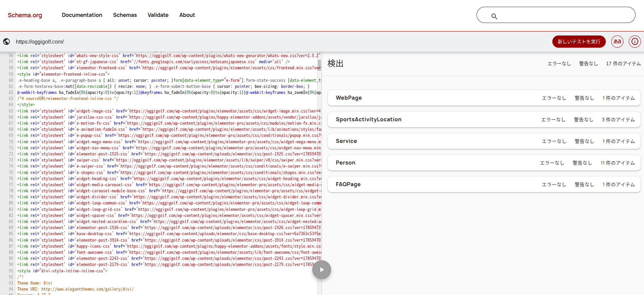Click the 検出 heading
Viewport: 644px width, 295px height.
(336, 64)
